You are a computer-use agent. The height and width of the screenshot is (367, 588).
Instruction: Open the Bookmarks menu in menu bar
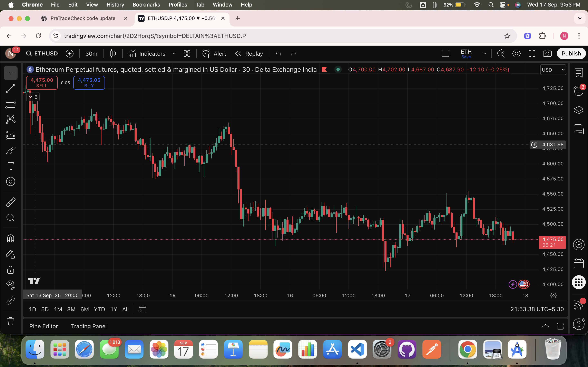146,5
